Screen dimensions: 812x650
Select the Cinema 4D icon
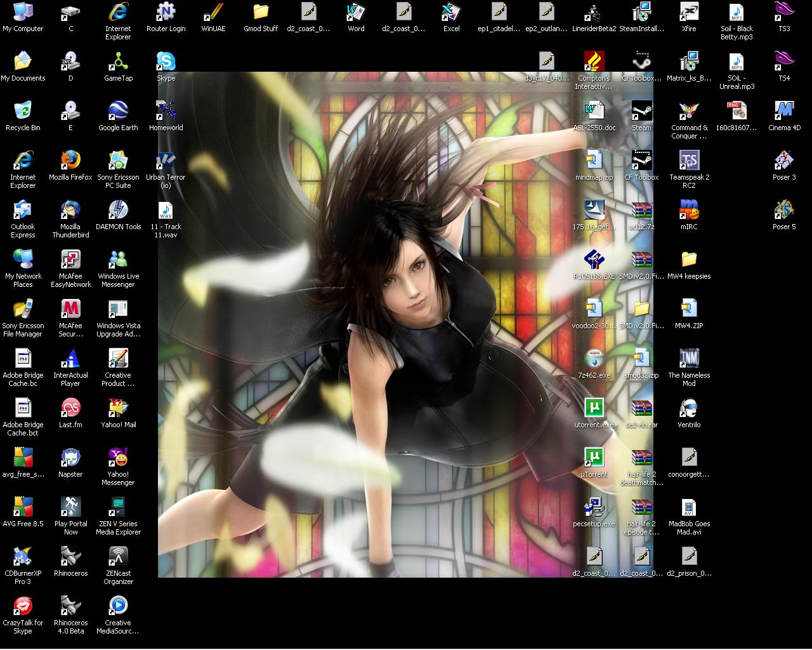[x=784, y=111]
